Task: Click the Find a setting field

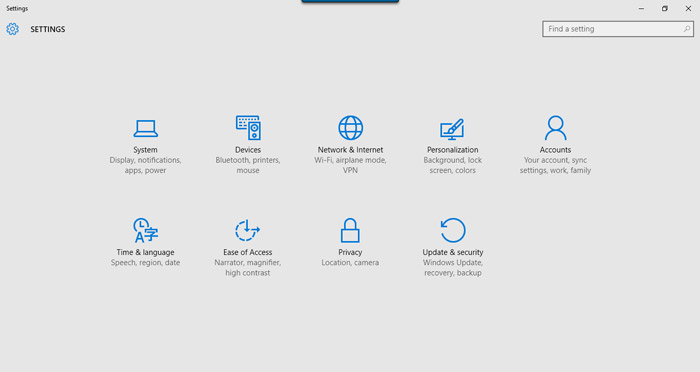Action: click(618, 29)
